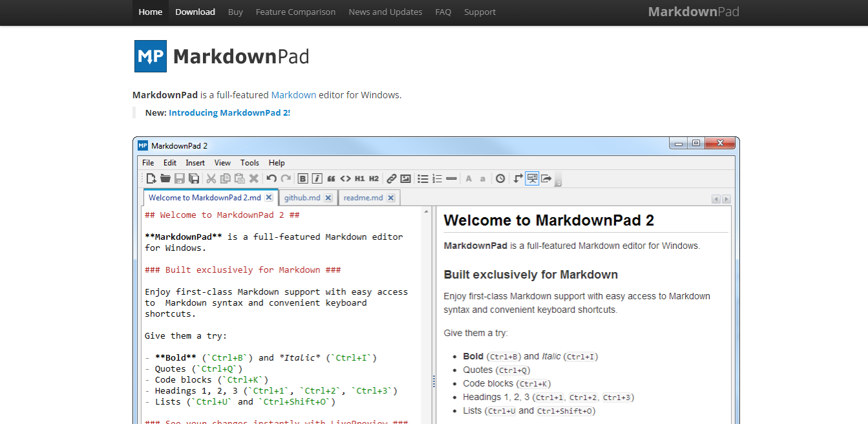Open the File menu

point(148,163)
